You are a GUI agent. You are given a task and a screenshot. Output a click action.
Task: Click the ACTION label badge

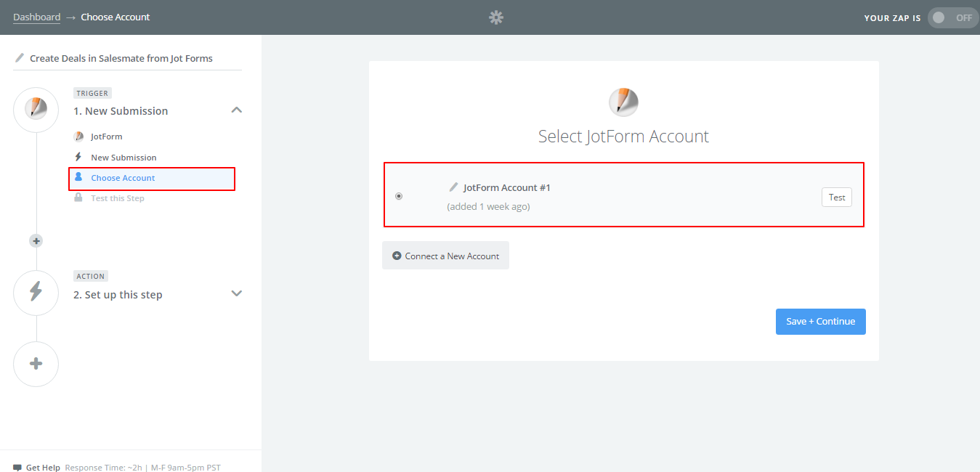91,276
